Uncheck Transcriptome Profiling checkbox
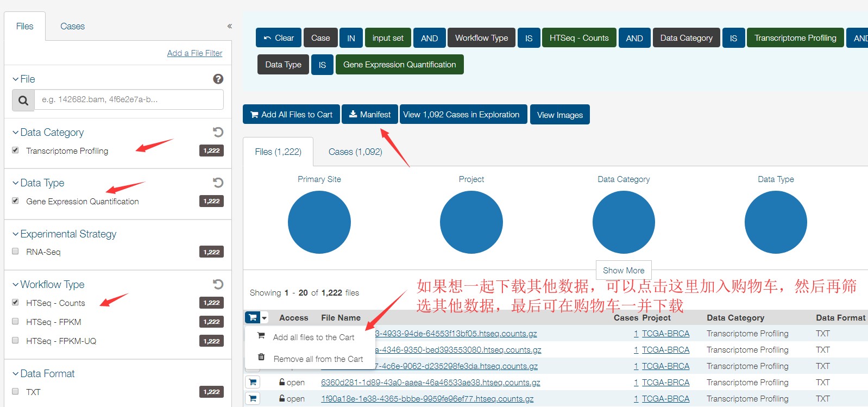 tap(15, 151)
